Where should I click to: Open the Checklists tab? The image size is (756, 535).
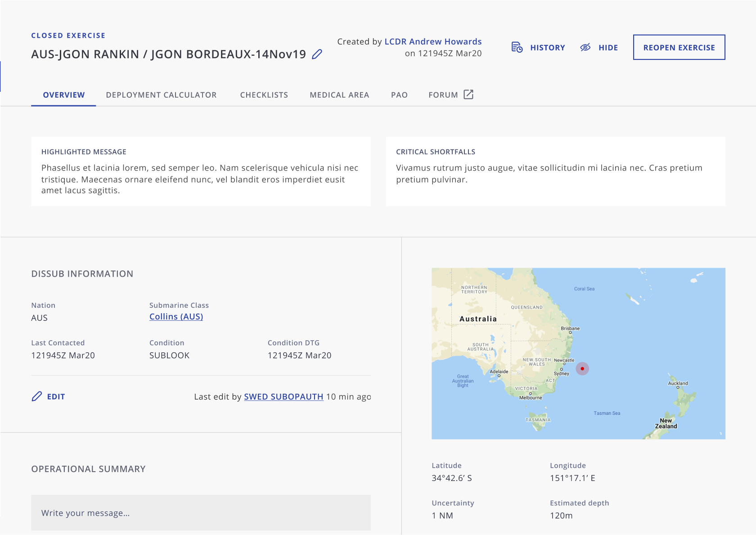tap(264, 95)
